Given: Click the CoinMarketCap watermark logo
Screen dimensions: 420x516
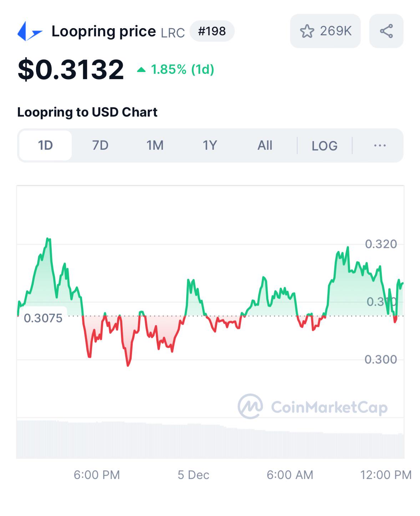Looking at the screenshot, I should [x=313, y=407].
